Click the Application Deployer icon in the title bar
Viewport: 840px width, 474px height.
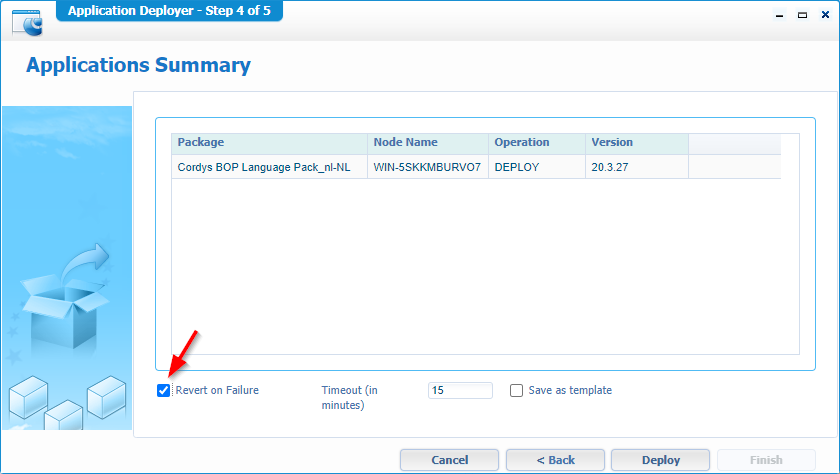(x=27, y=23)
